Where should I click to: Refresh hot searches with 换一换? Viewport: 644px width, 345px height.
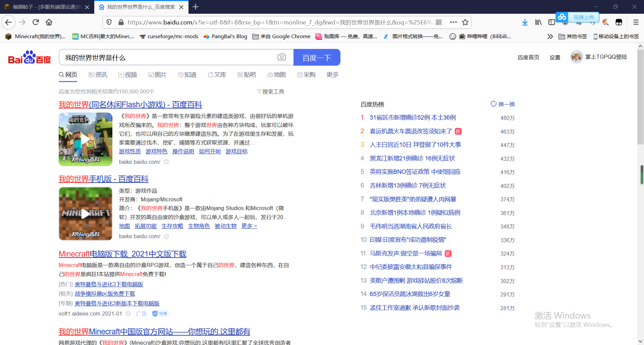point(503,104)
